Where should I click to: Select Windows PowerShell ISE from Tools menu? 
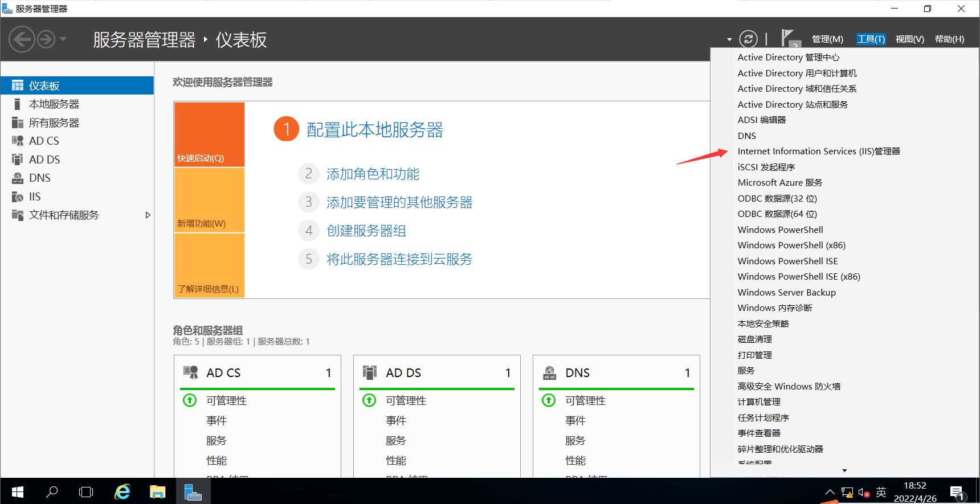click(787, 261)
